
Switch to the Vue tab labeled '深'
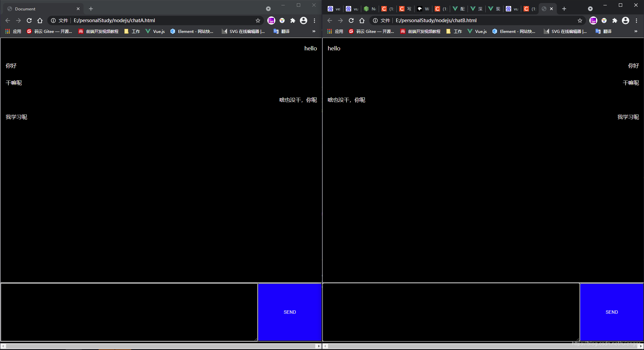point(476,9)
